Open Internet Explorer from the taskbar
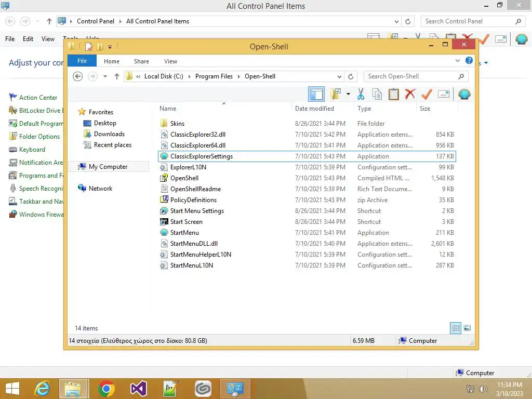 (x=43, y=389)
